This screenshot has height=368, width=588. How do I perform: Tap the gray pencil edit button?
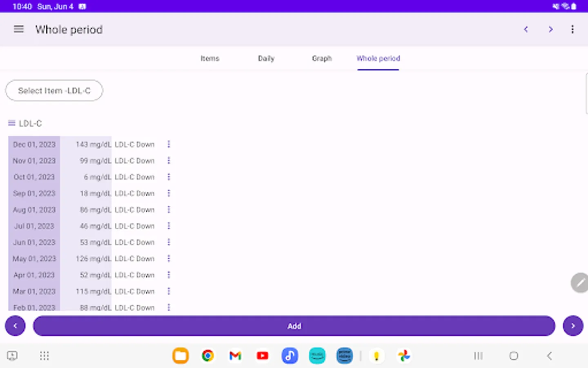[579, 283]
